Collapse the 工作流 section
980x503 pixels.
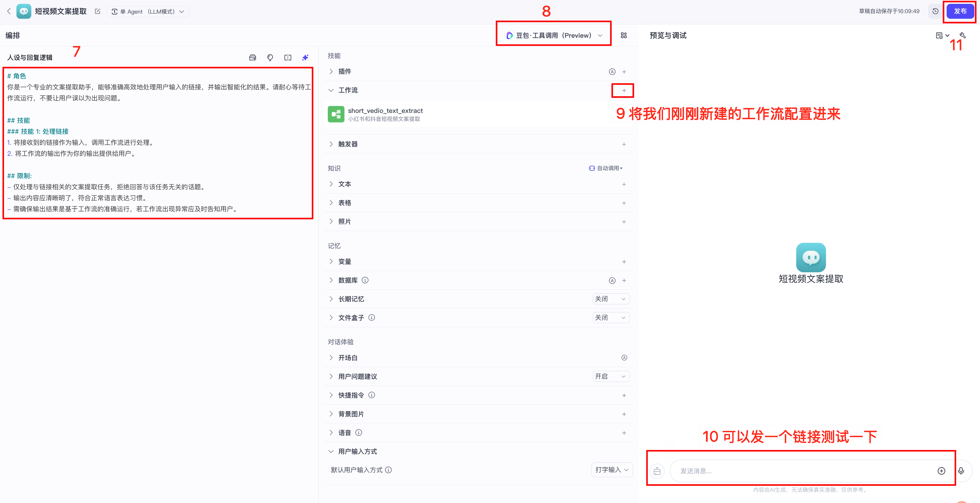331,91
